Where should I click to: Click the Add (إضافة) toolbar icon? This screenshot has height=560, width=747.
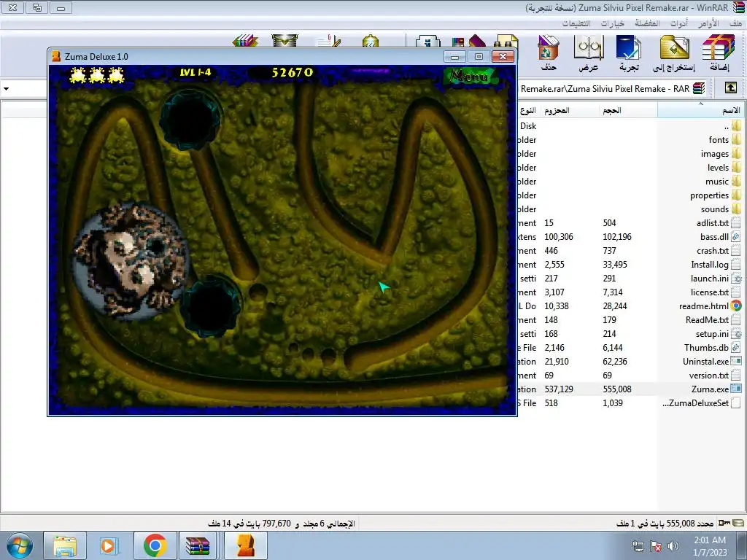coord(719,52)
